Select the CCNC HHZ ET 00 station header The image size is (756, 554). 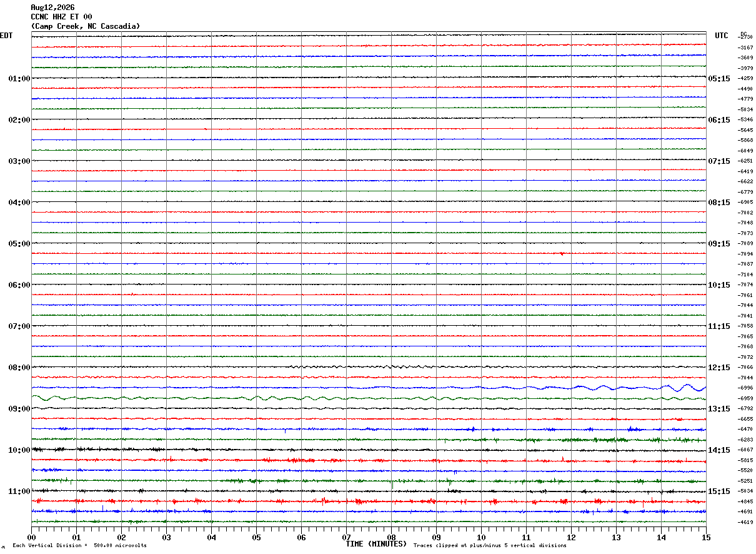point(61,17)
